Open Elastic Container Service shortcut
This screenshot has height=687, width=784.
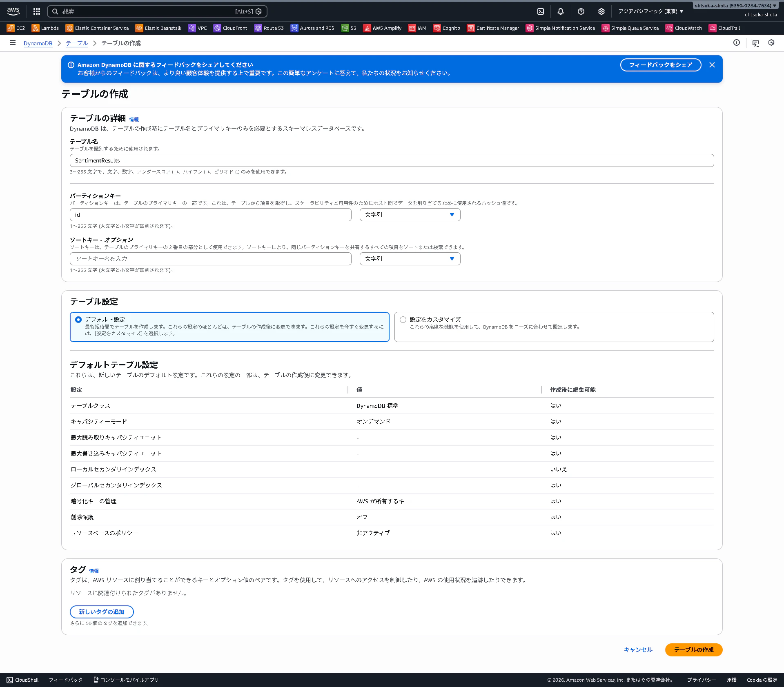click(97, 28)
